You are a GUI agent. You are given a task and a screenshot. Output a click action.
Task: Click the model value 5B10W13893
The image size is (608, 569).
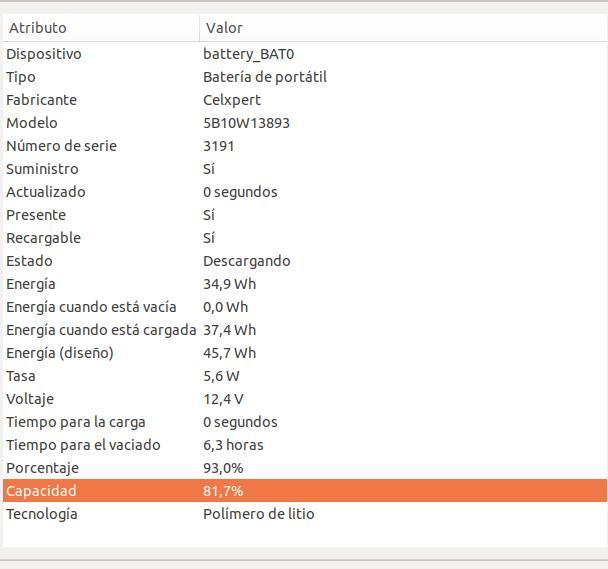(246, 123)
